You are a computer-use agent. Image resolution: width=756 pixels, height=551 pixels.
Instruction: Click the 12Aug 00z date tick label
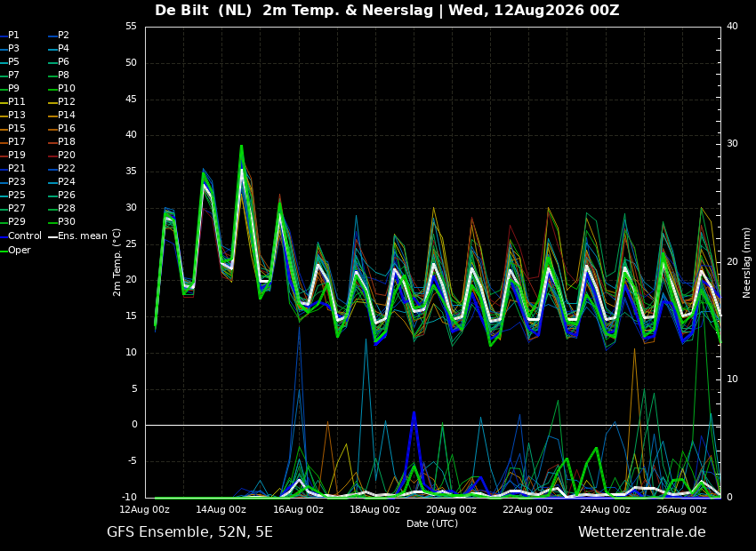pos(145,509)
